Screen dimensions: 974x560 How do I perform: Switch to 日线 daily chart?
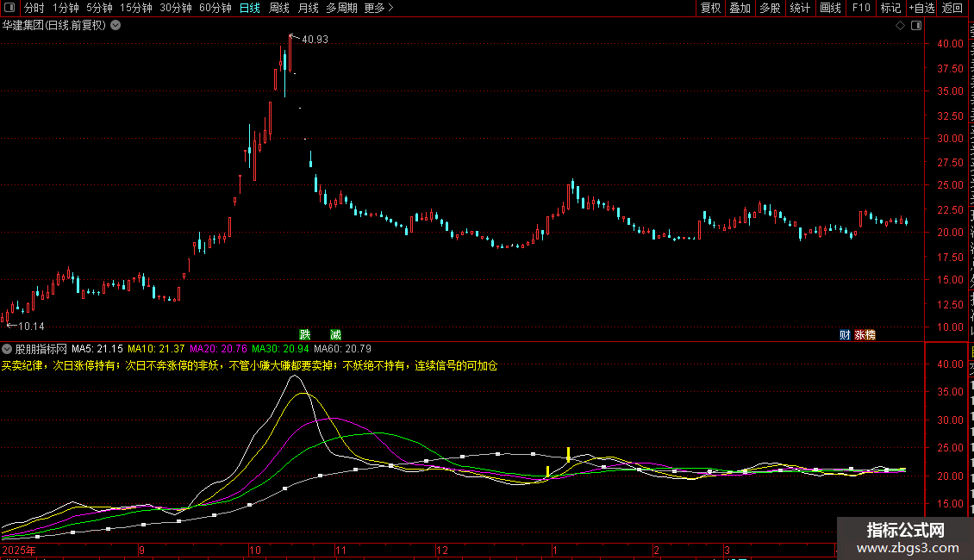(x=250, y=8)
